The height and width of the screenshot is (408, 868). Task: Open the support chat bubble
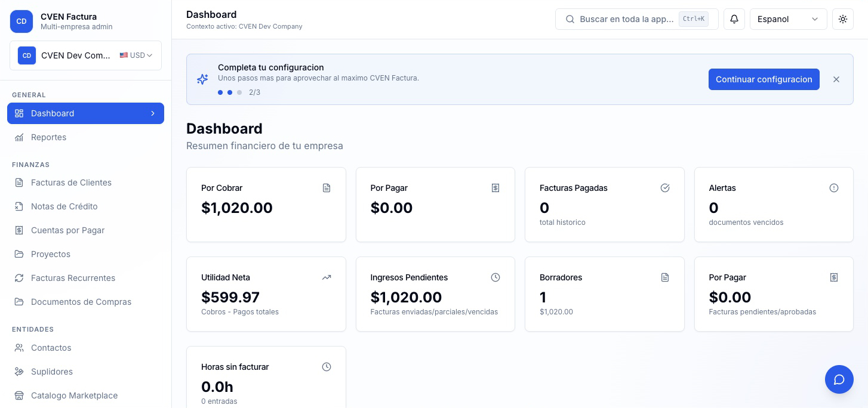coord(839,379)
